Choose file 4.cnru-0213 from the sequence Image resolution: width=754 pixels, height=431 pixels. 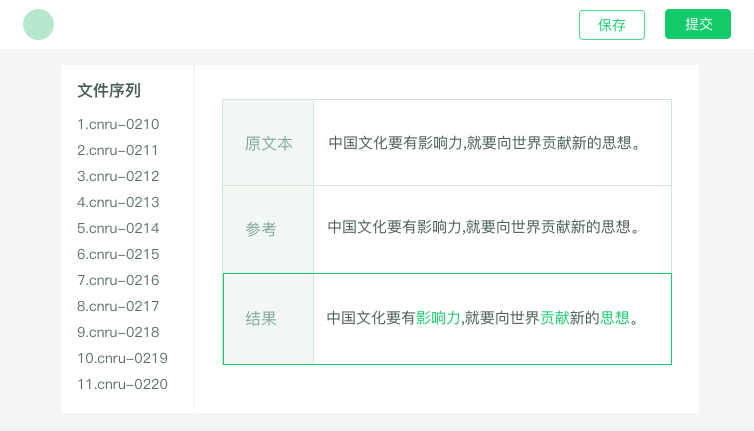coord(118,202)
